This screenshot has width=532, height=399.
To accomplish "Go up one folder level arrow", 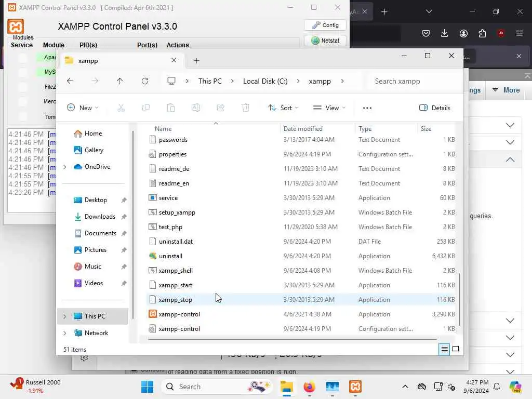I will coord(120,81).
